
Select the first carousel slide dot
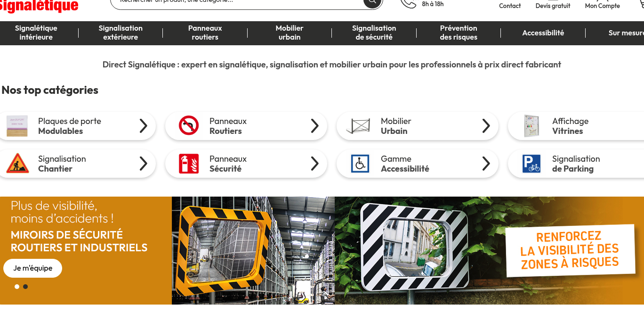tap(17, 287)
